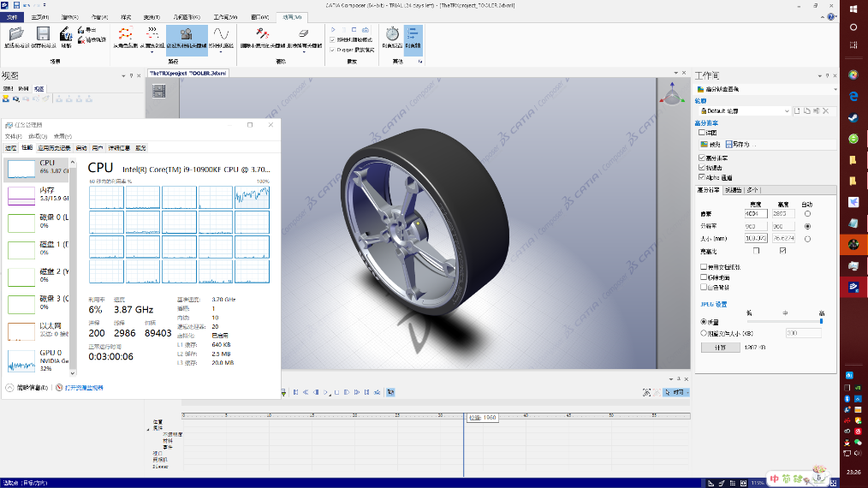
Task: Click the sine wave path icon
Action: coord(221,33)
